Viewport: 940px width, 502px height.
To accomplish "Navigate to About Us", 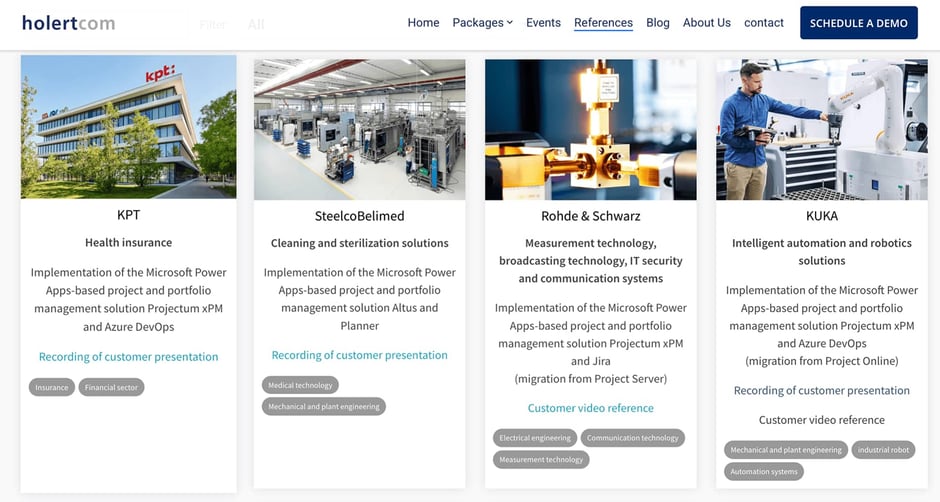I will coord(707,23).
